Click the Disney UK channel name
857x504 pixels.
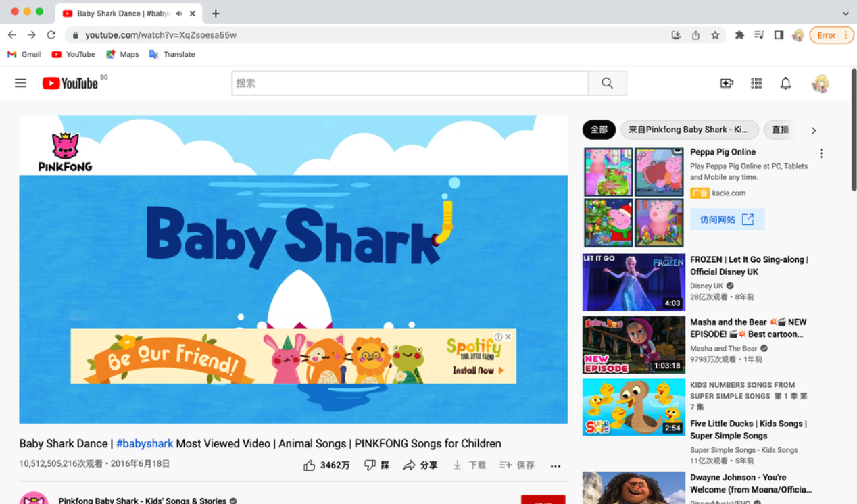[706, 286]
